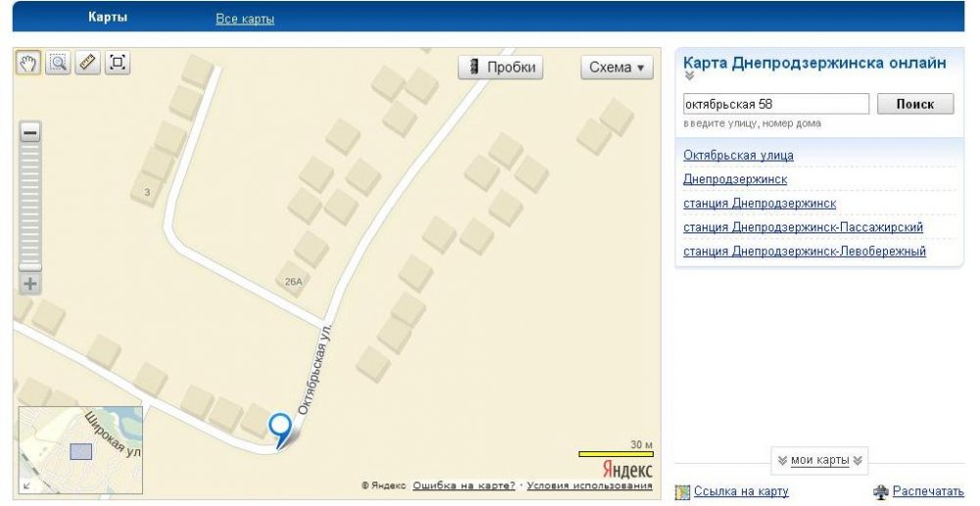Image resolution: width=980 pixels, height=506 pixels.
Task: Open станция Днепродзержинск-Левобережный result
Action: [805, 251]
